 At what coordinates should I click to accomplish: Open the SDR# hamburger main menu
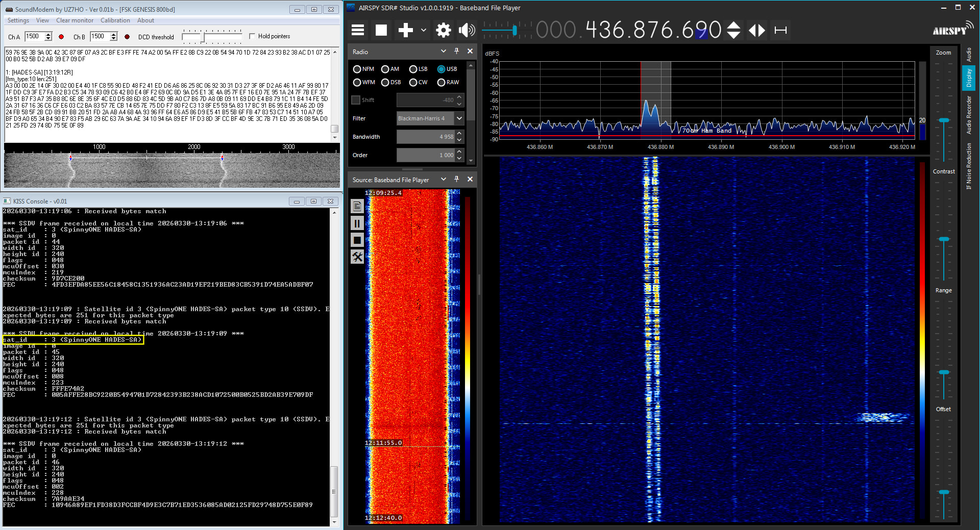pos(358,30)
